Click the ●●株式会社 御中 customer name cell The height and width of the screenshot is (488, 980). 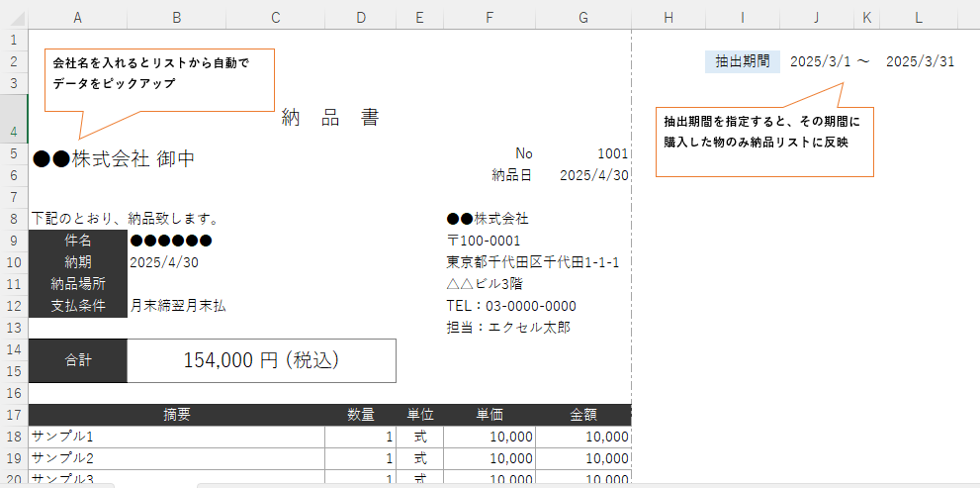click(114, 159)
